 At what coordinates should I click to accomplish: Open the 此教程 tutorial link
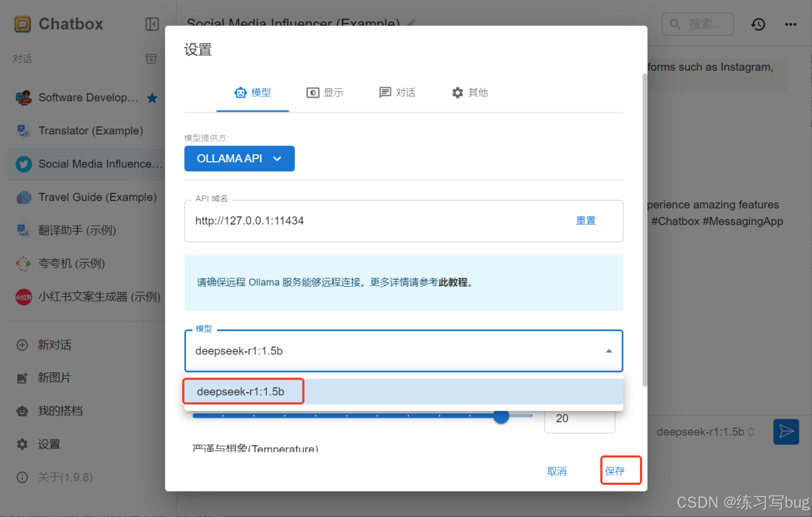click(454, 282)
